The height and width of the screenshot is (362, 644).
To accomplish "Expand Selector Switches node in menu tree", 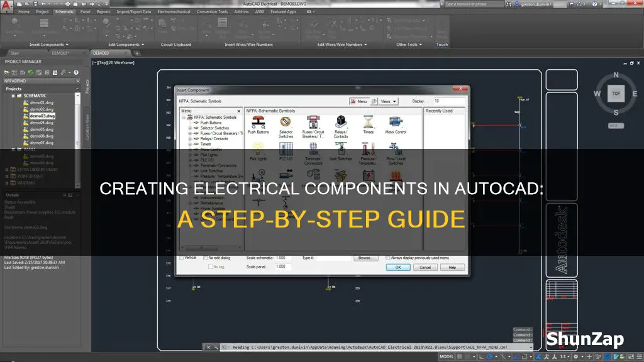I will click(190, 128).
